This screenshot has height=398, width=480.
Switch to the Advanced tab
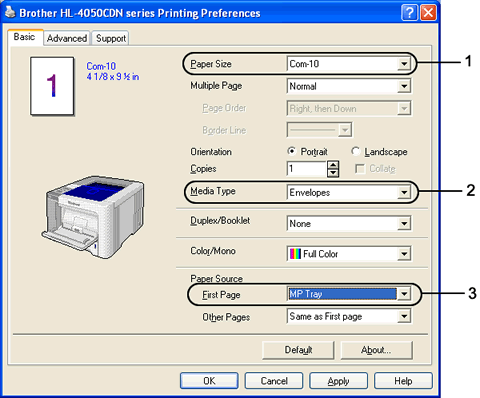pos(67,38)
